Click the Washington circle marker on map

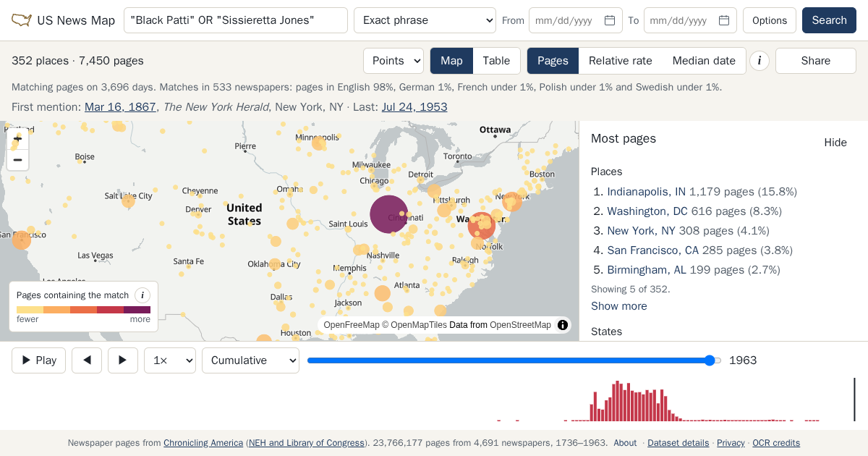coord(481,226)
